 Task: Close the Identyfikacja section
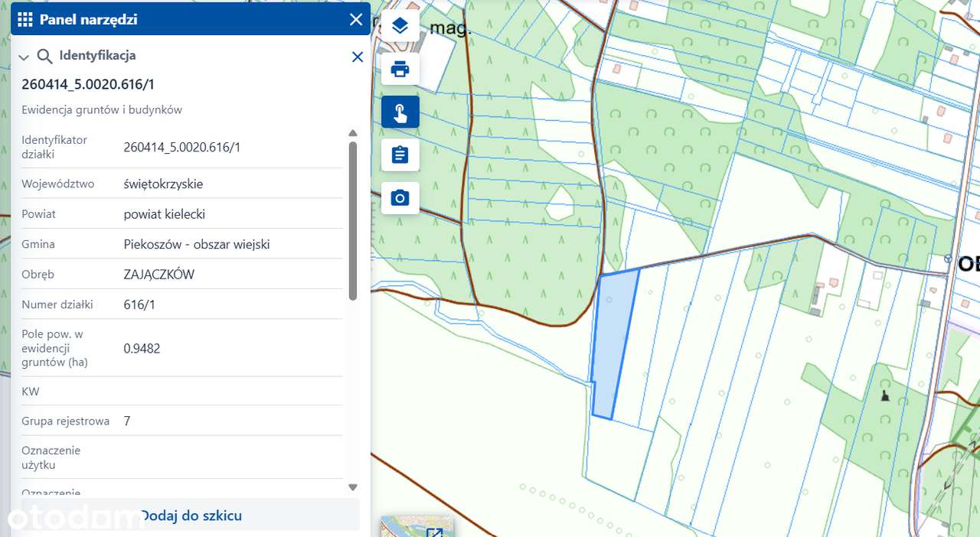(357, 57)
